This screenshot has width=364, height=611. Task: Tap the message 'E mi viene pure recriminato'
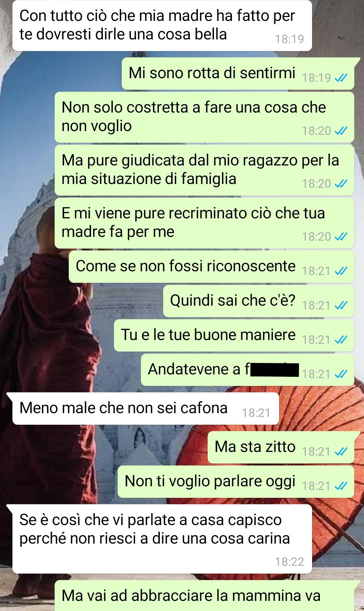204,223
